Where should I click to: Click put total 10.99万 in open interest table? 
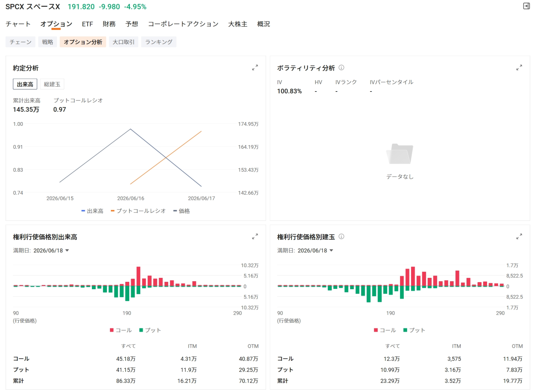click(x=390, y=370)
